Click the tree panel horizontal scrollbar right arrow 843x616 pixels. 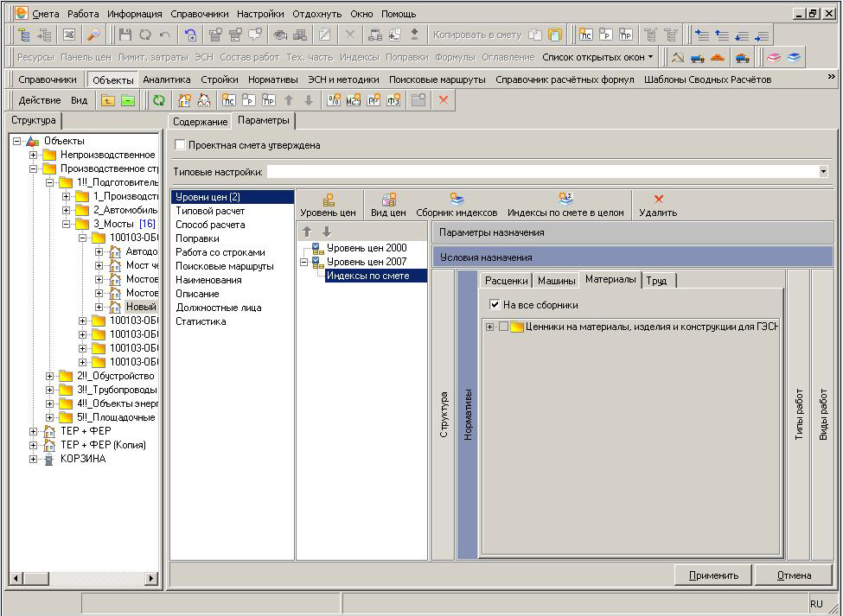point(151,578)
